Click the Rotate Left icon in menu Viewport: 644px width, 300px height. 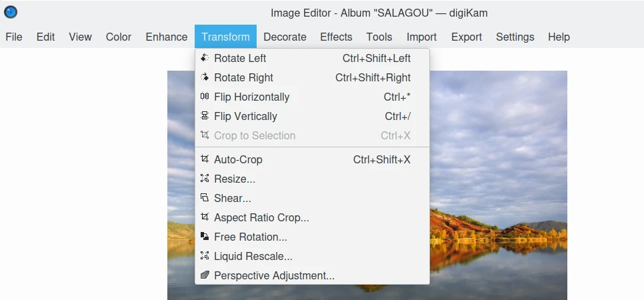pyautogui.click(x=205, y=59)
